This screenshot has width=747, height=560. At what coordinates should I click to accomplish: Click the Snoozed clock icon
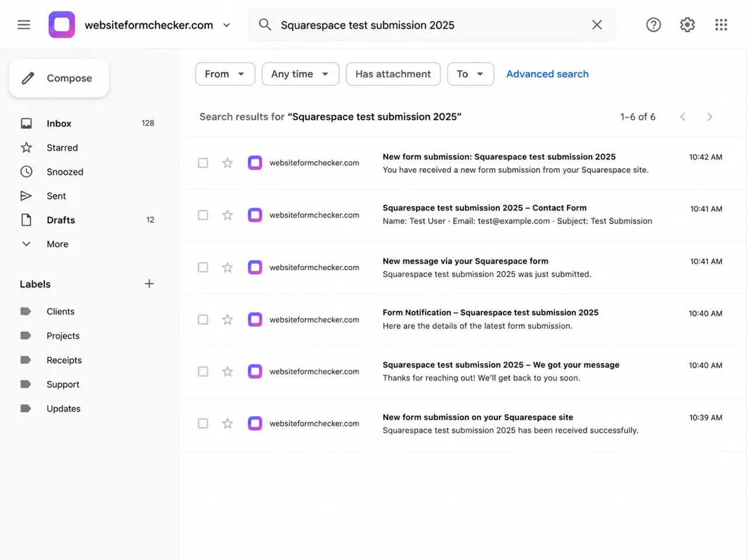pos(26,171)
